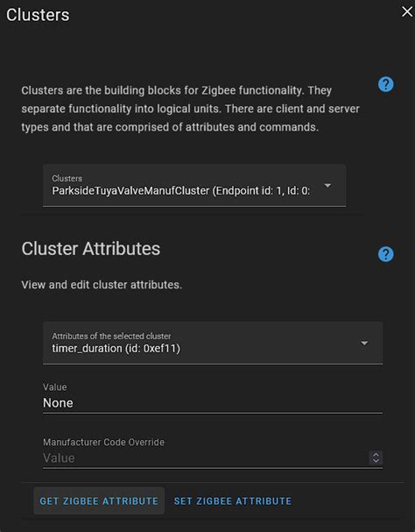The width and height of the screenshot is (415, 532).
Task: Open help for Clusters description
Action: pos(385,84)
